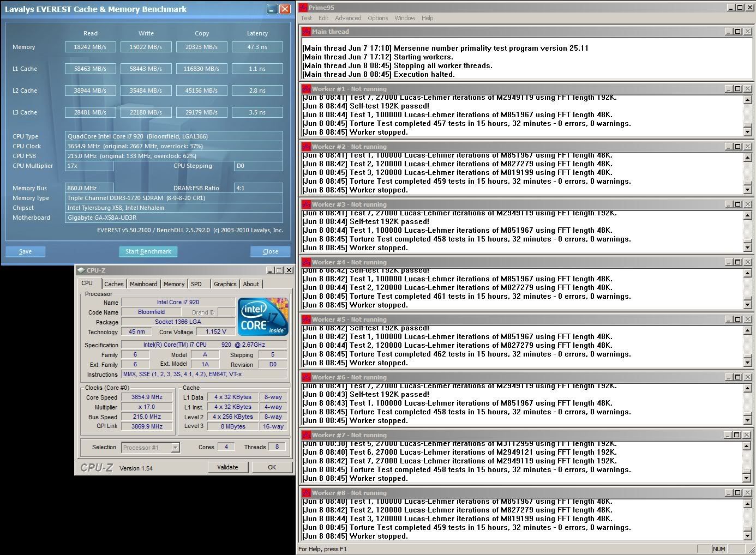Click the Worker #5 window icon
The width and height of the screenshot is (756, 555).
point(306,319)
